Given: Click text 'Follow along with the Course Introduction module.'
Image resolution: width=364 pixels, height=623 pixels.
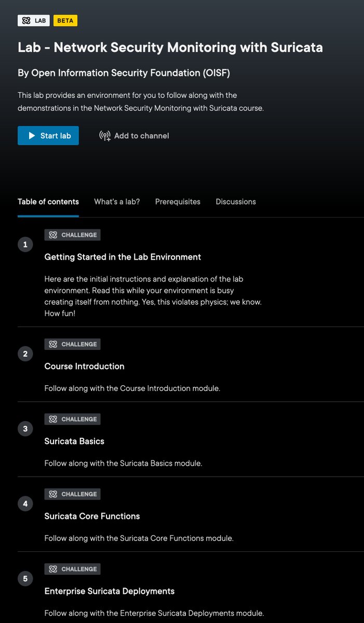Looking at the screenshot, I should (132, 388).
